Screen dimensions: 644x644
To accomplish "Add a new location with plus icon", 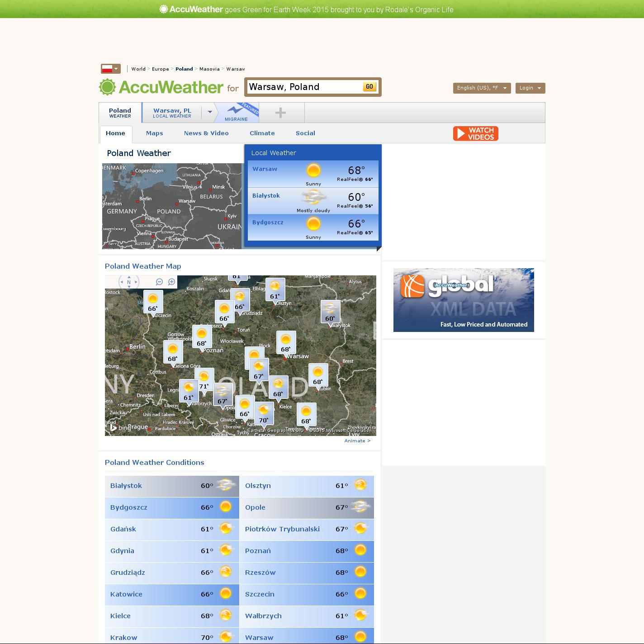I will click(x=280, y=113).
